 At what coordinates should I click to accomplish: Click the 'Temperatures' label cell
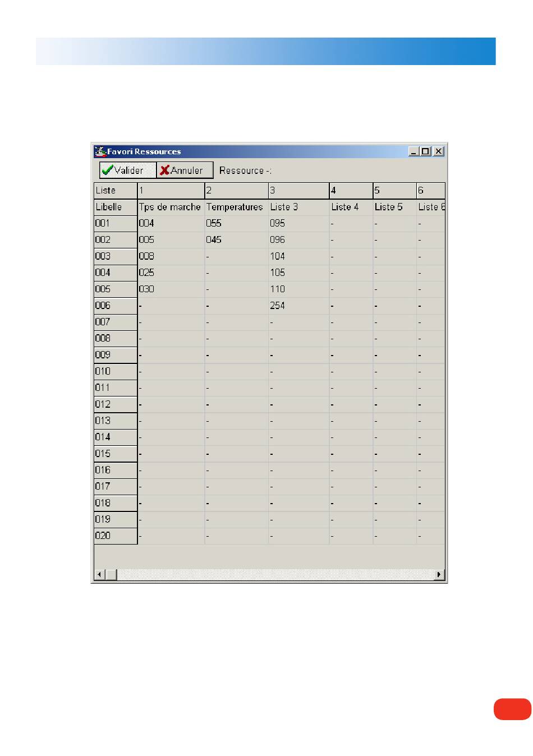pos(237,207)
